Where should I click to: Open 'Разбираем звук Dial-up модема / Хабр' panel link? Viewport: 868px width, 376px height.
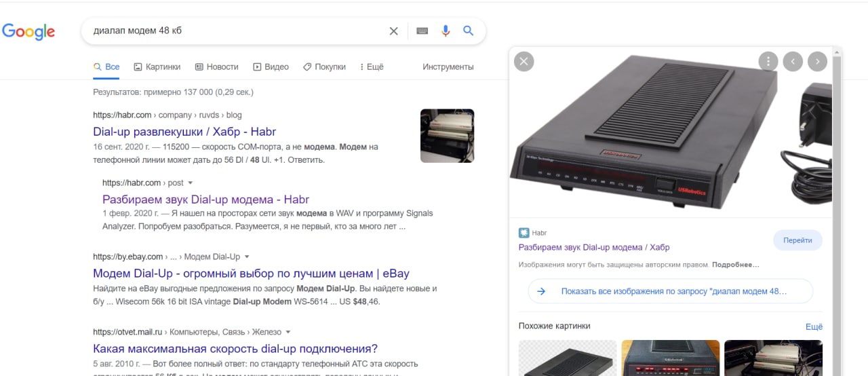594,247
